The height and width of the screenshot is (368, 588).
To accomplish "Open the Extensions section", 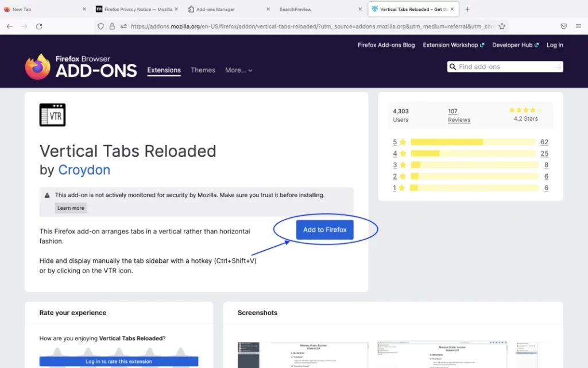I will tap(164, 70).
